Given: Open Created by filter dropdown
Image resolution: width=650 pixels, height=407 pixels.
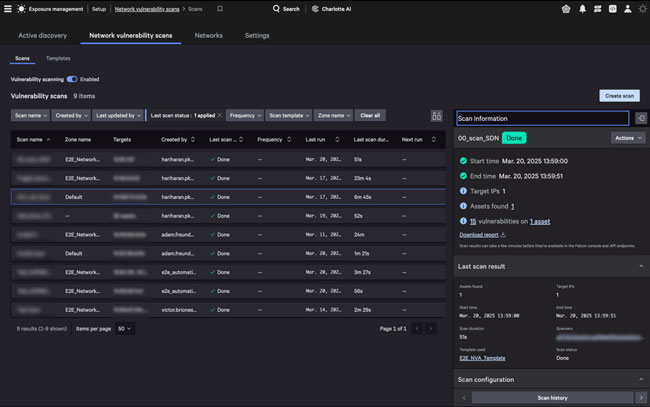Looking at the screenshot, I should pyautogui.click(x=71, y=116).
